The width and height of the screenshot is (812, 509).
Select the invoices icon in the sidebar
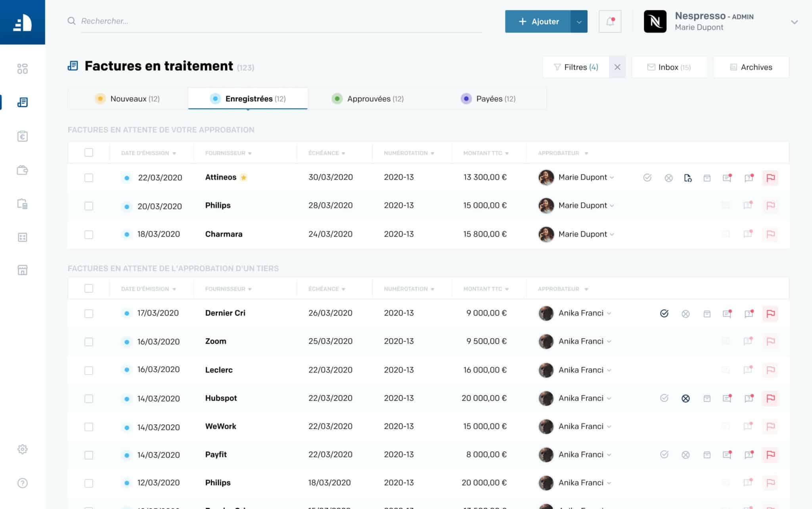[x=22, y=102]
